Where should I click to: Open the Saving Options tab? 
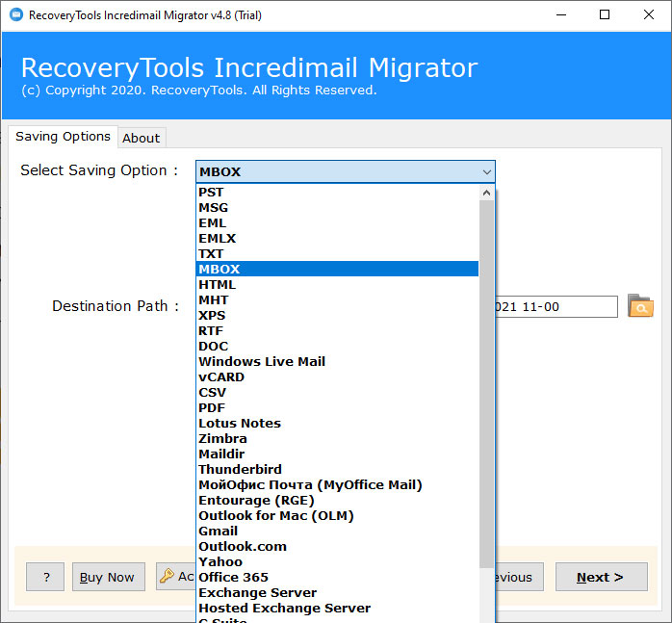pos(63,137)
